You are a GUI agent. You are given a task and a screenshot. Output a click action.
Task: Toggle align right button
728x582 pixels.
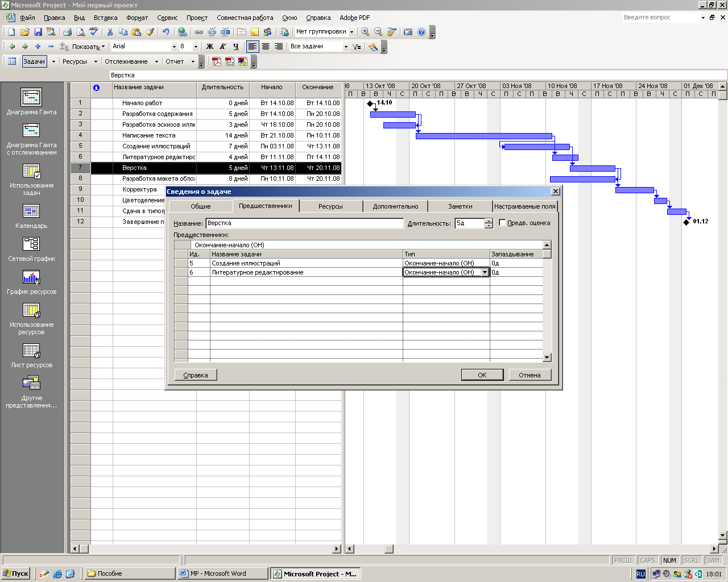pos(279,47)
